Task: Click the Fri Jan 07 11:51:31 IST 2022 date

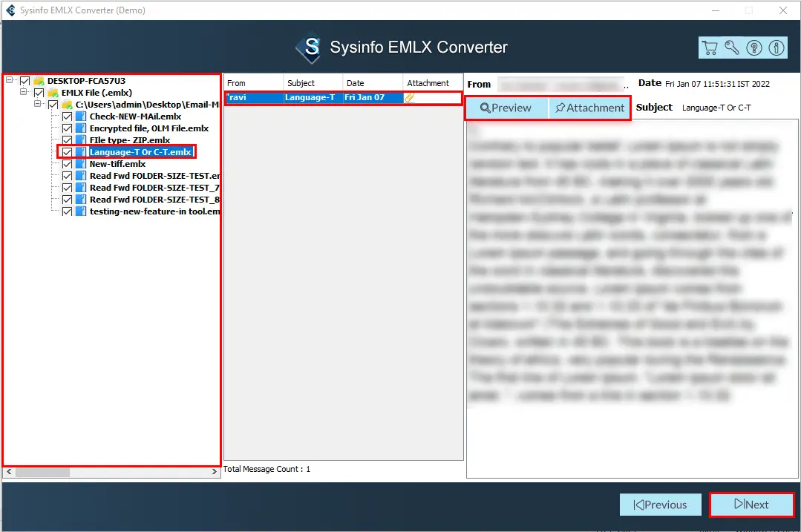Action: pos(717,84)
